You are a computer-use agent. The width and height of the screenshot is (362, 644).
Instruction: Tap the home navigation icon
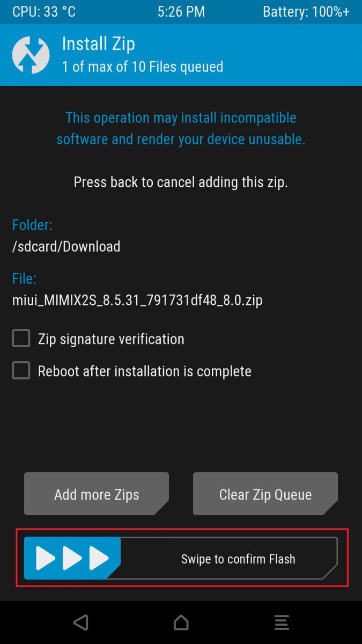(x=181, y=623)
